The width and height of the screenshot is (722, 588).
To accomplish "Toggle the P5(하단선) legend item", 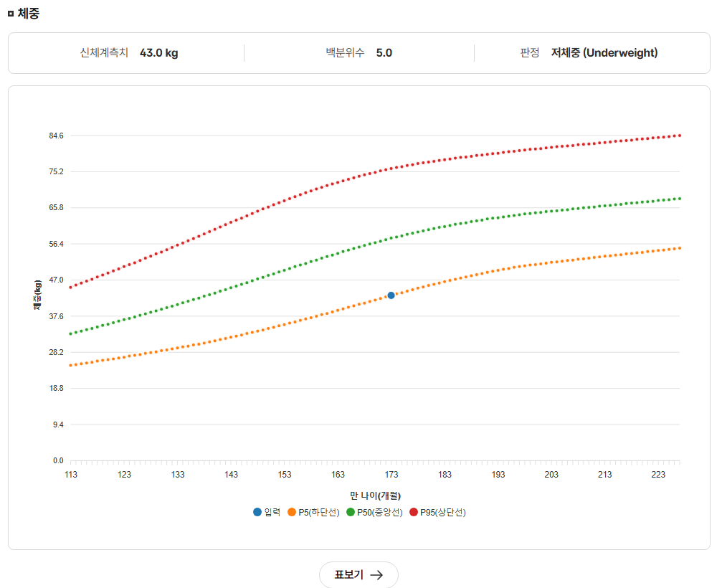I will tap(313, 512).
